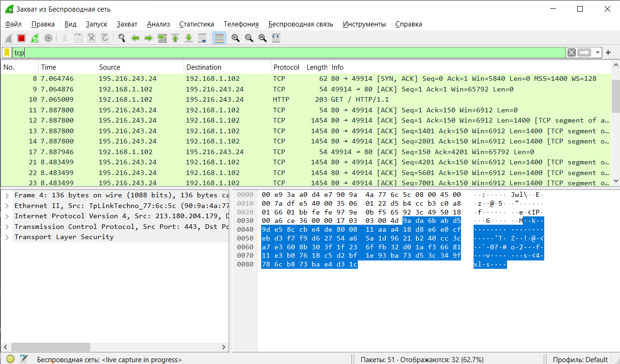Select packet 17 row in list
Screen dimensions: 620x364
(x=306, y=152)
